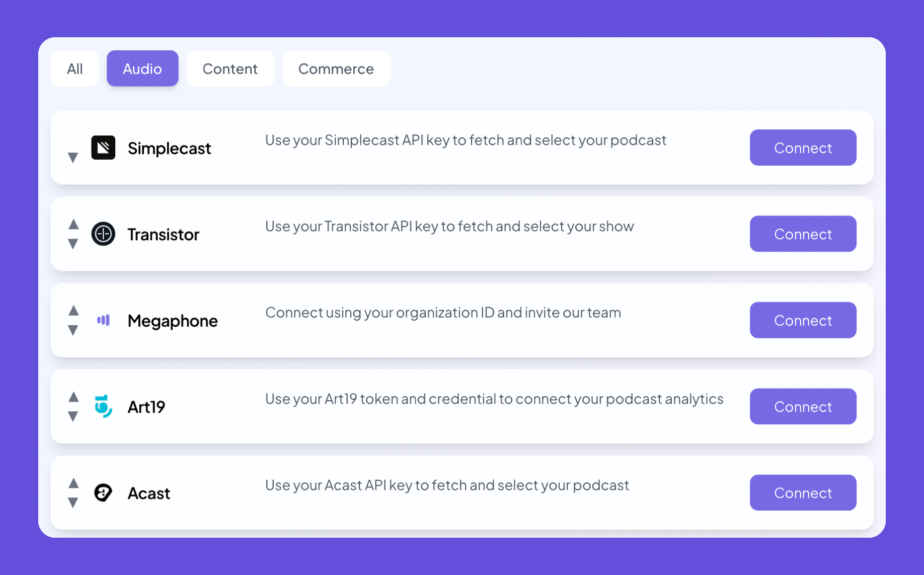Switch to the All tab

[x=75, y=68]
